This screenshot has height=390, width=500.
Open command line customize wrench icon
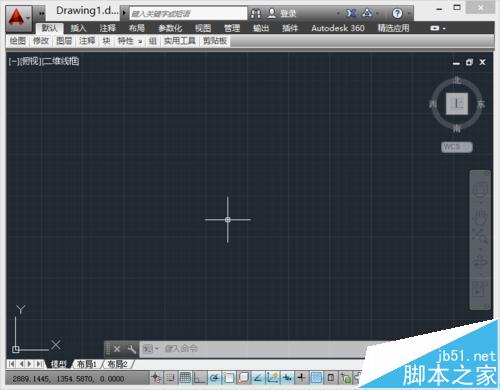click(x=132, y=349)
